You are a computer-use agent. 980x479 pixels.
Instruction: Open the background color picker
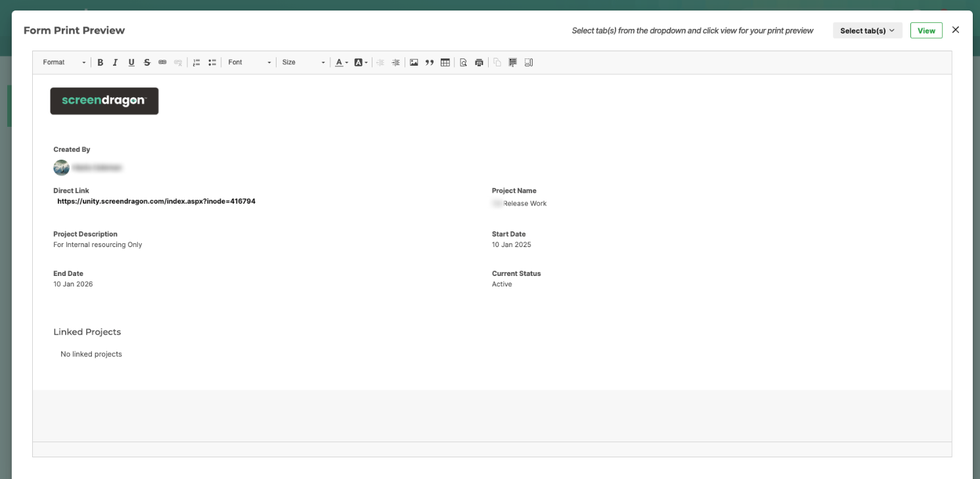[x=361, y=62]
